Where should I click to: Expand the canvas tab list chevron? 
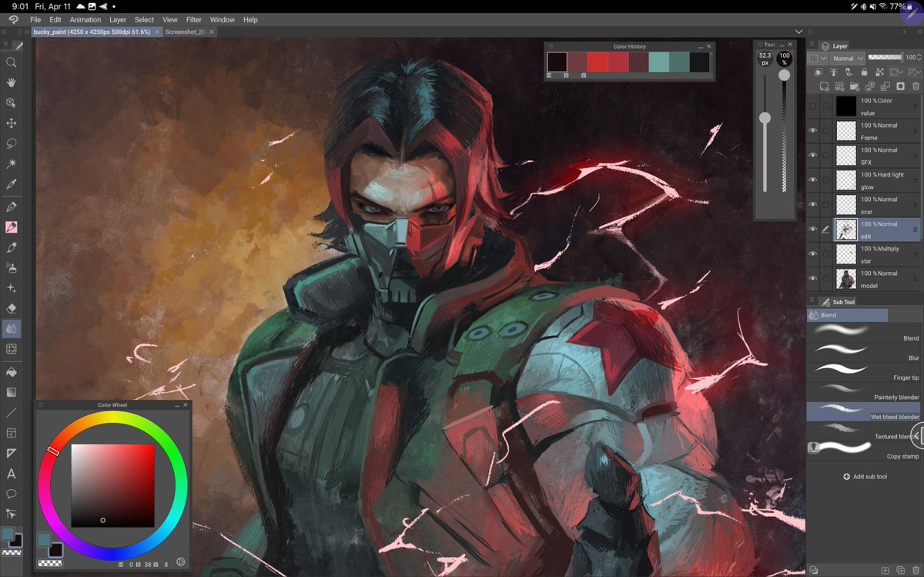(799, 32)
